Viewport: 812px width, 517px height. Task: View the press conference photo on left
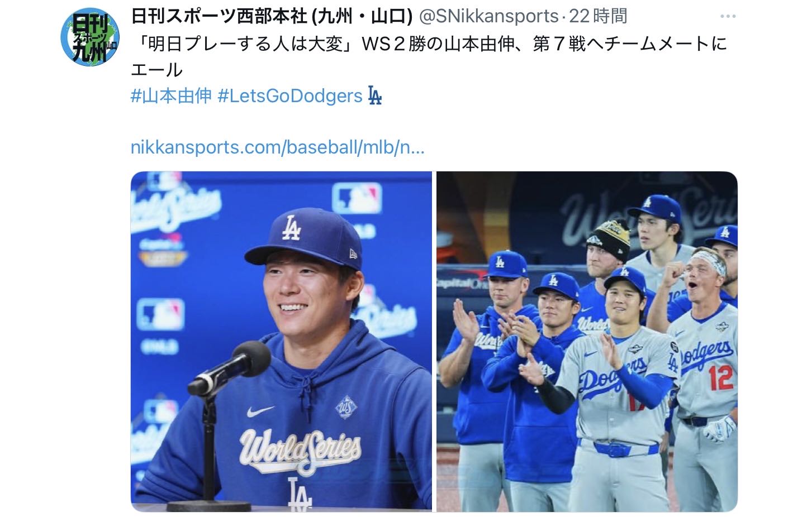282,341
